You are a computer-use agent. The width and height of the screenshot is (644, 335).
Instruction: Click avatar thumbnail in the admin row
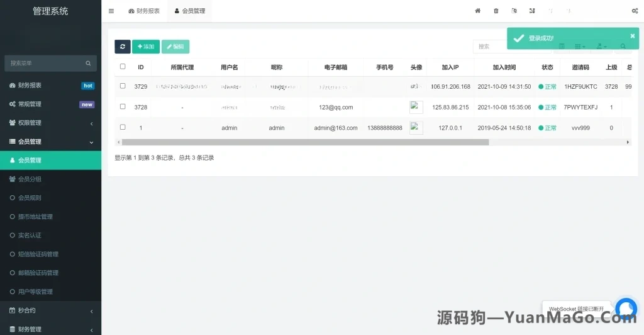[x=416, y=128]
